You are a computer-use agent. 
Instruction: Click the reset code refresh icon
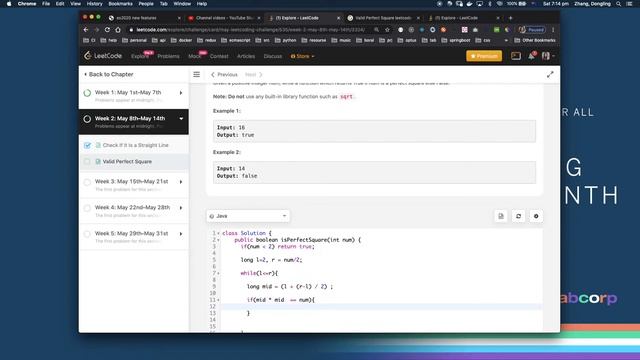(x=518, y=216)
